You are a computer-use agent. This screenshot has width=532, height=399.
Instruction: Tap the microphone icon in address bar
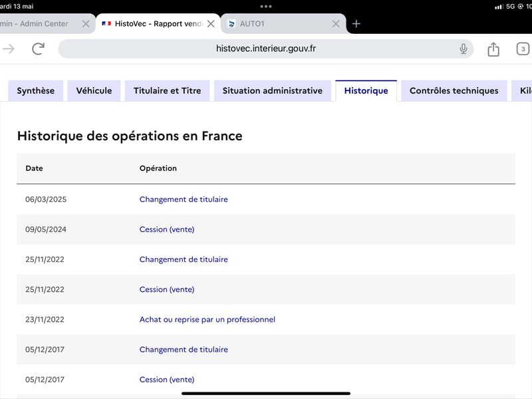tap(463, 49)
